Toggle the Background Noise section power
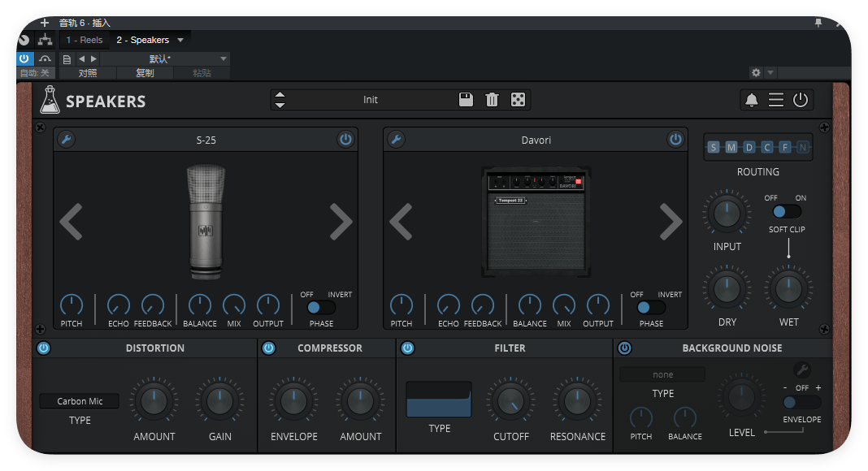Screen dimensions: 868x471 624,348
